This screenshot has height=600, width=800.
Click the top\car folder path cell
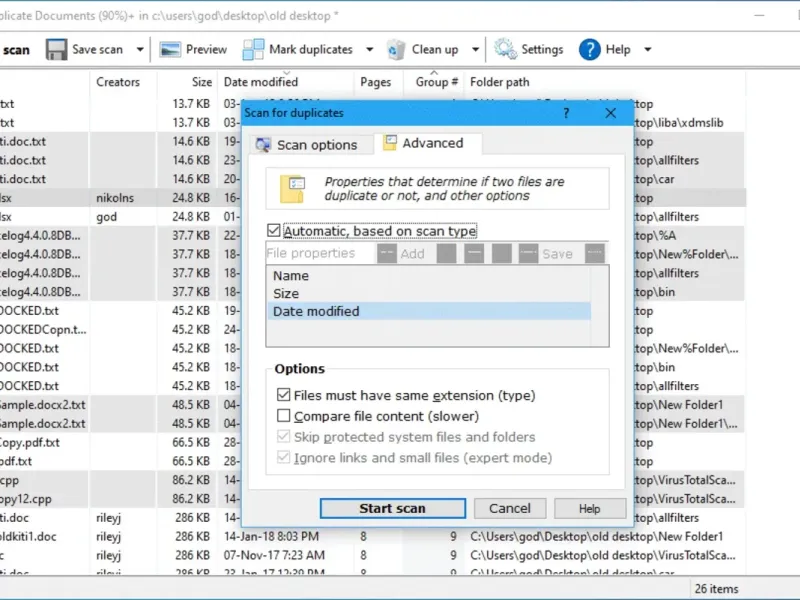(x=655, y=179)
